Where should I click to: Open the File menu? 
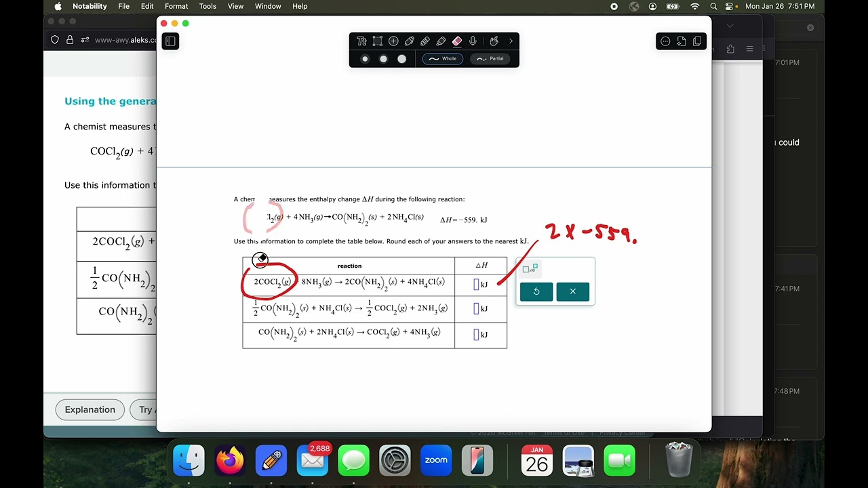123,6
